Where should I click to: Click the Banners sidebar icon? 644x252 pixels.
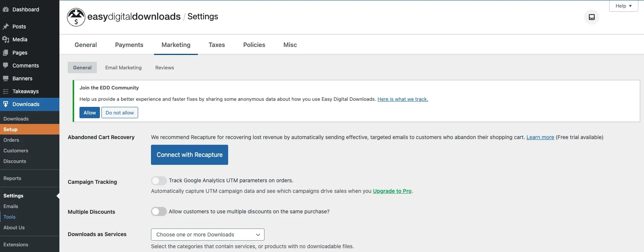(6, 78)
